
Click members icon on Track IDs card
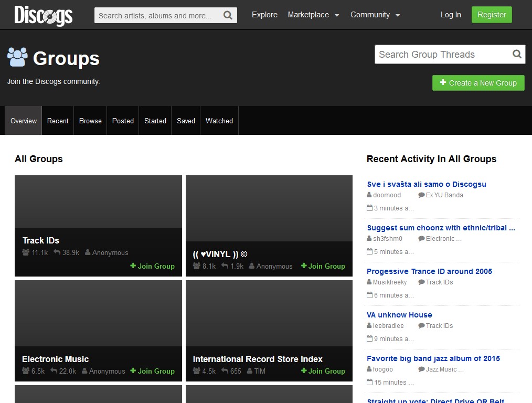[26, 252]
